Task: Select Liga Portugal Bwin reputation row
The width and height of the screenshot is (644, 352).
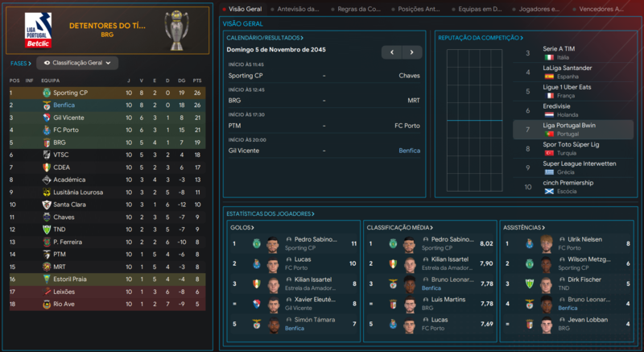Action: [573, 130]
